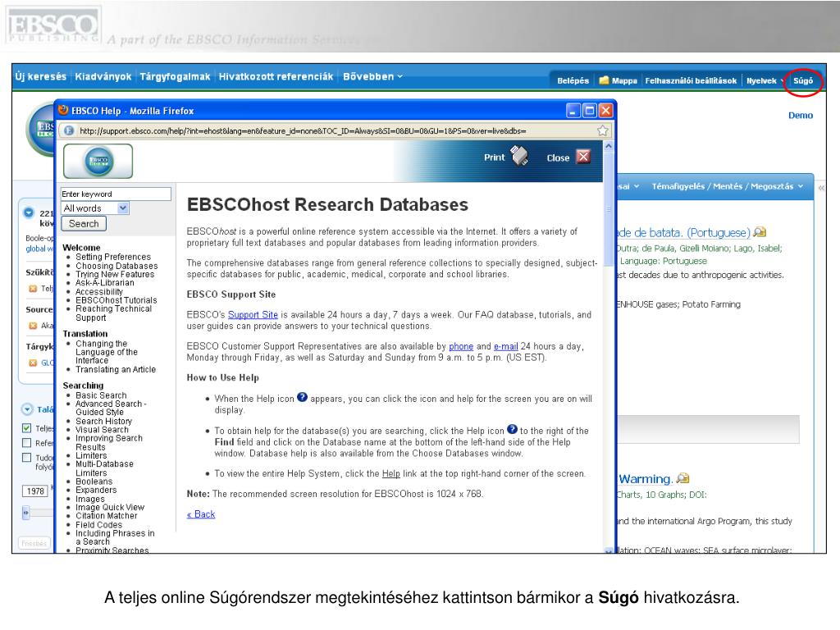Screen dimensions: 840x630
Task: Collapse the search results summary arrow icon
Action: pyautogui.click(x=29, y=212)
